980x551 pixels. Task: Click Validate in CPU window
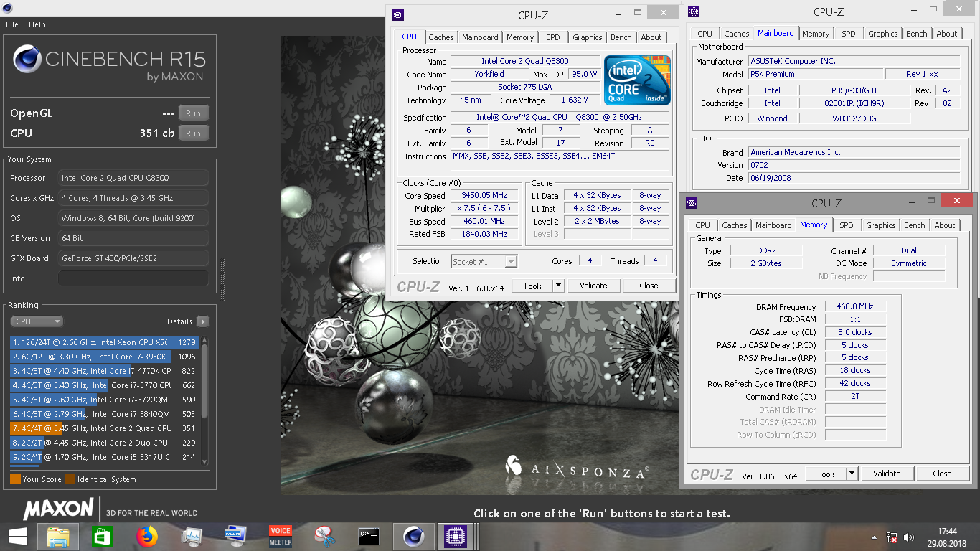(x=593, y=286)
